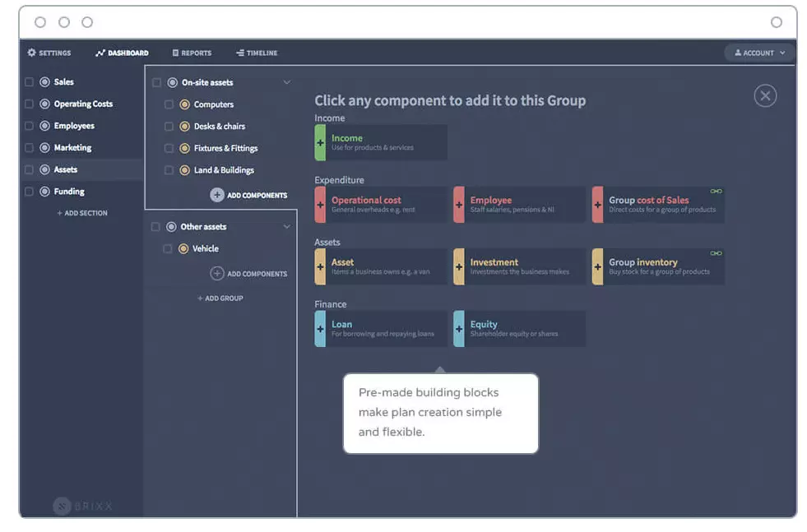Collapse the On-site assets group

pyautogui.click(x=286, y=82)
